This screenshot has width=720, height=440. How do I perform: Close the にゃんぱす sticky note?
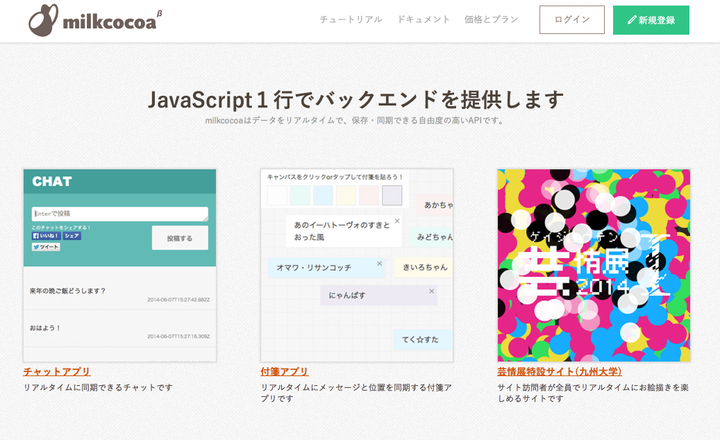431,292
